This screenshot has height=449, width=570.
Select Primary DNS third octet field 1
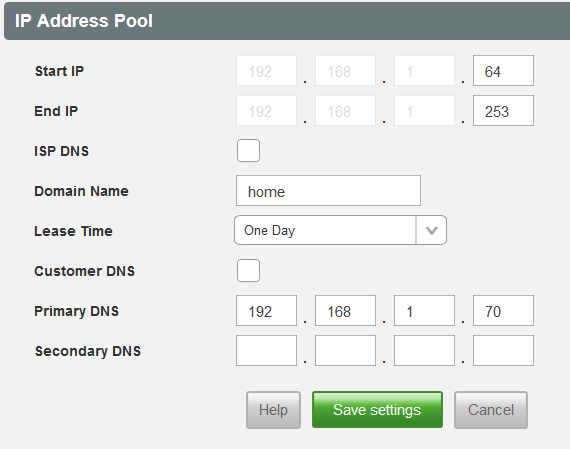[x=424, y=311]
